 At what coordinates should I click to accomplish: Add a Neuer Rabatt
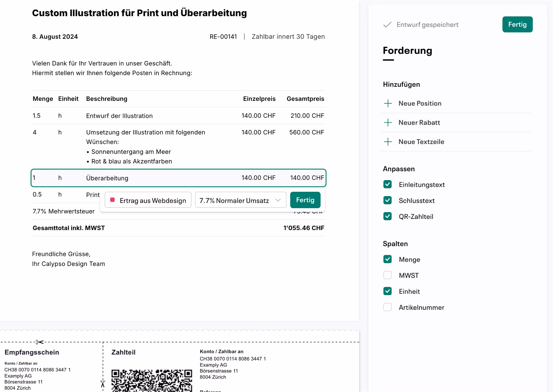(456, 123)
